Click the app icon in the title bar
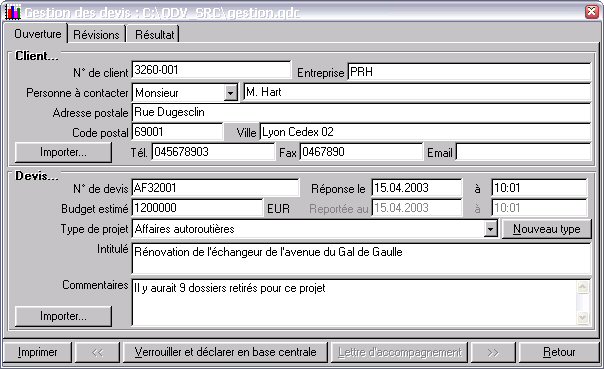The height and width of the screenshot is (369, 604). coord(12,12)
